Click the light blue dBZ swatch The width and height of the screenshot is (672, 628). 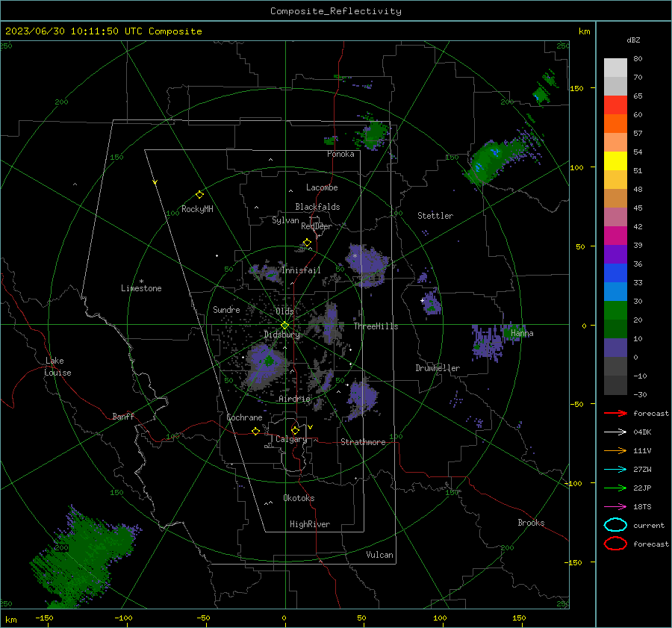[x=615, y=291]
